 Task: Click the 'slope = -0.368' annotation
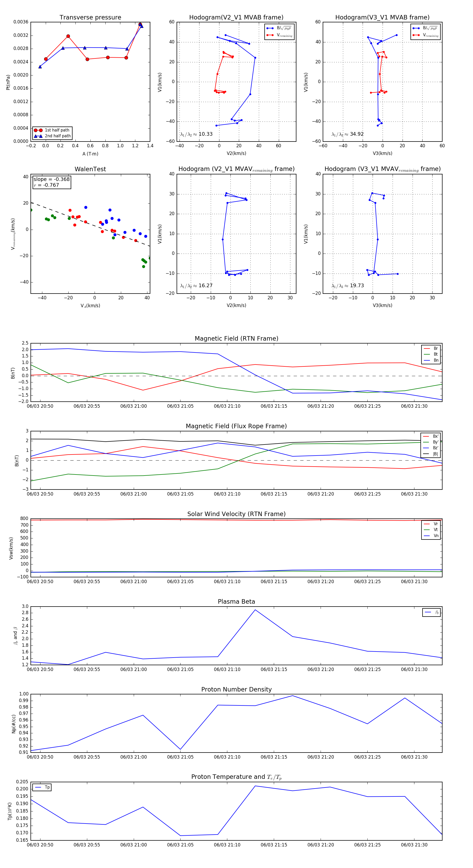(52, 179)
